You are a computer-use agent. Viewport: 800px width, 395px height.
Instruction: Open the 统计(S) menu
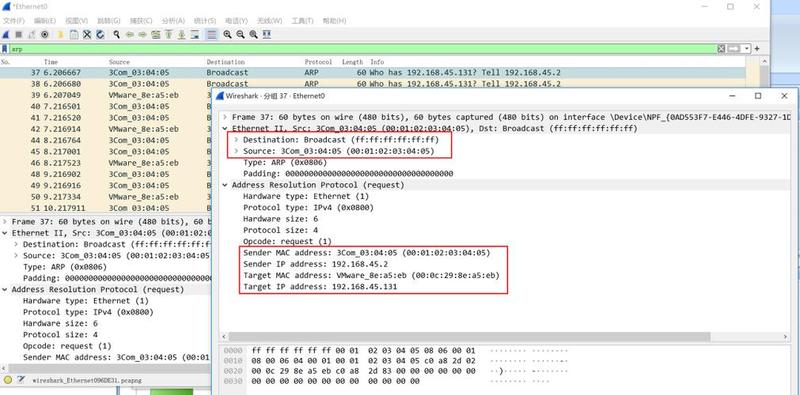(205, 21)
